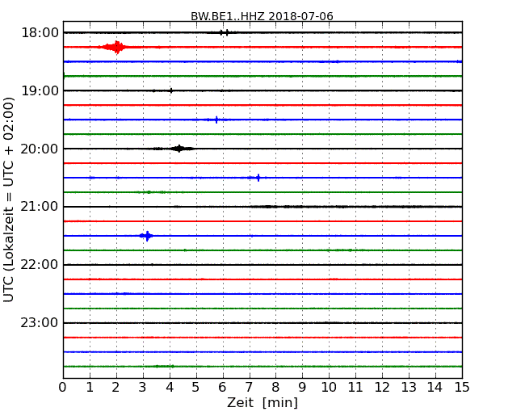Click x-axis tick label 8
Viewport: 525px width, 420px height.
[275, 387]
